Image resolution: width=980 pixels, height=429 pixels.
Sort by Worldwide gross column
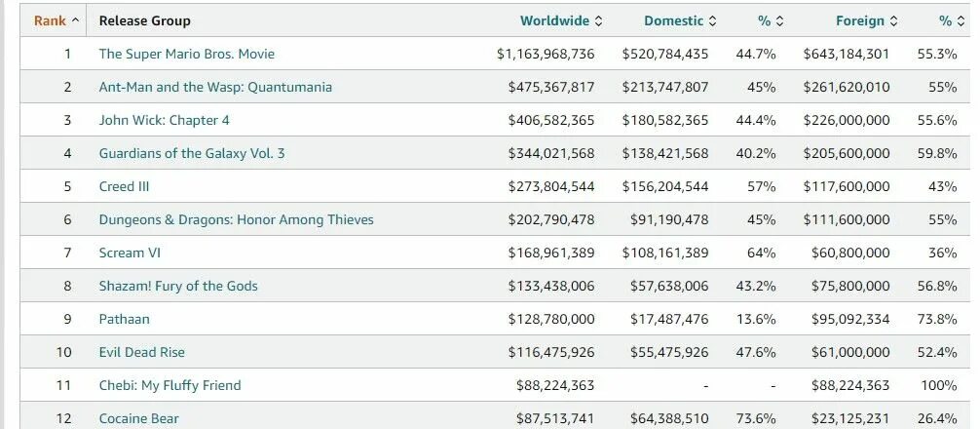(x=561, y=20)
